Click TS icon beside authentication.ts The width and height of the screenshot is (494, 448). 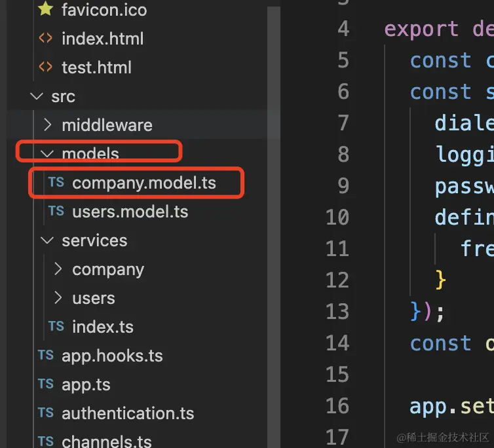(x=46, y=413)
